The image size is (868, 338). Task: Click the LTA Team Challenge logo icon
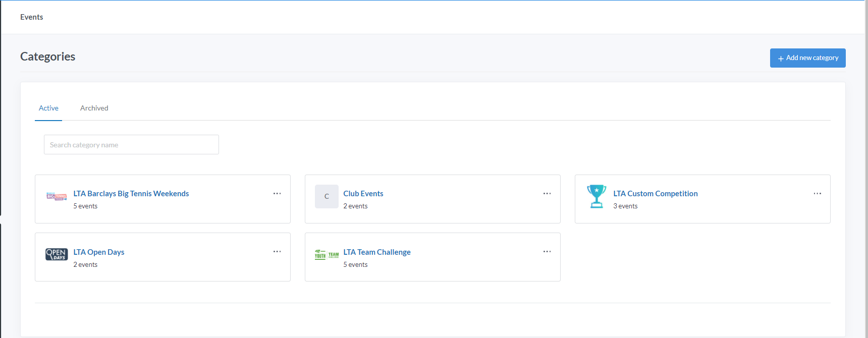[327, 254]
